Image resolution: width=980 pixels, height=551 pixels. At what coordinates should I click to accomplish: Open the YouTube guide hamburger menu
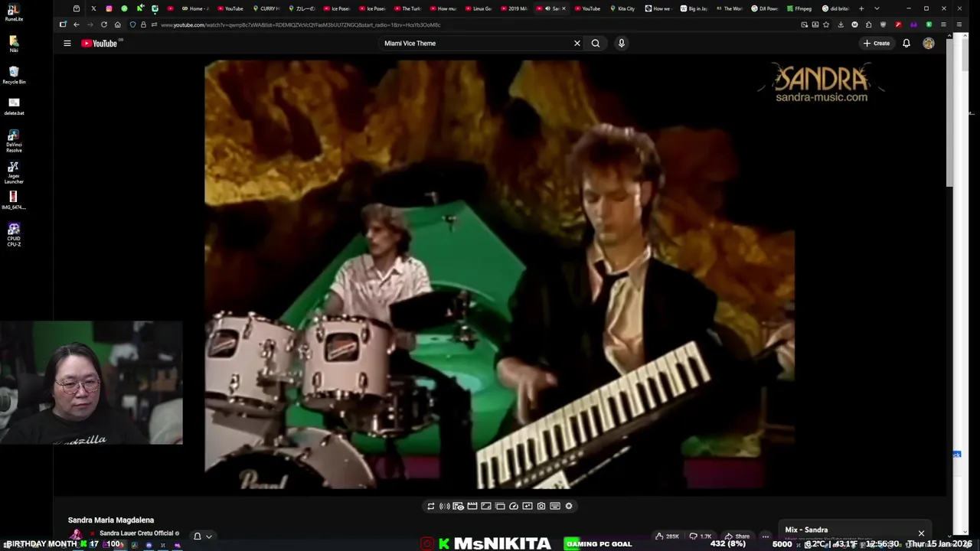point(67,44)
